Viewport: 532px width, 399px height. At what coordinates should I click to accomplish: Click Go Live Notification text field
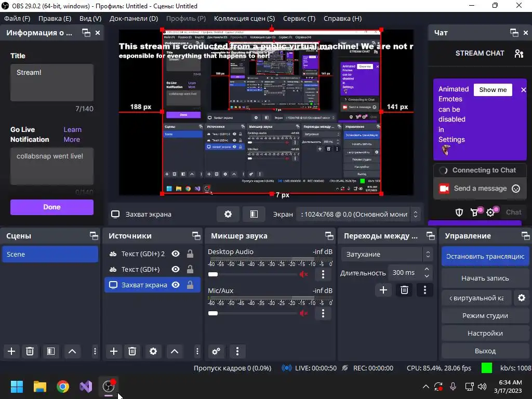52,166
